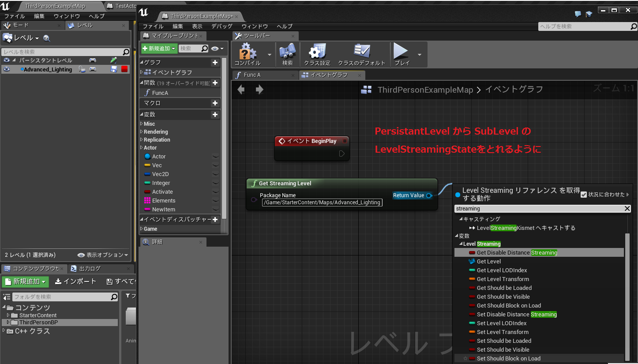Click the speech bubble icon in the Blueprint title bar
638x364 pixels.
(x=578, y=14)
